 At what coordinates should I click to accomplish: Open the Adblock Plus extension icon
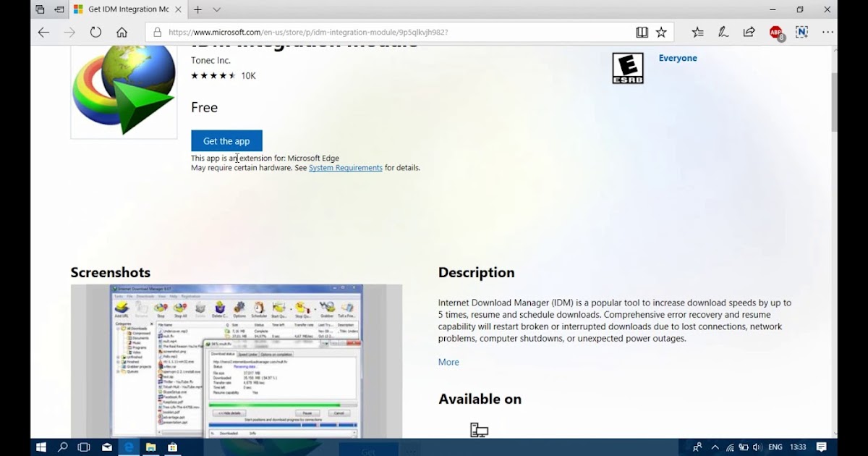[776, 33]
